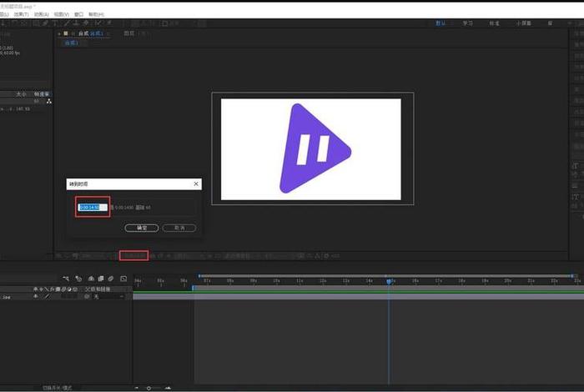The width and height of the screenshot is (584, 392).
Task: Select the Clone Stamp tool in the toolbar
Action: tap(77, 23)
